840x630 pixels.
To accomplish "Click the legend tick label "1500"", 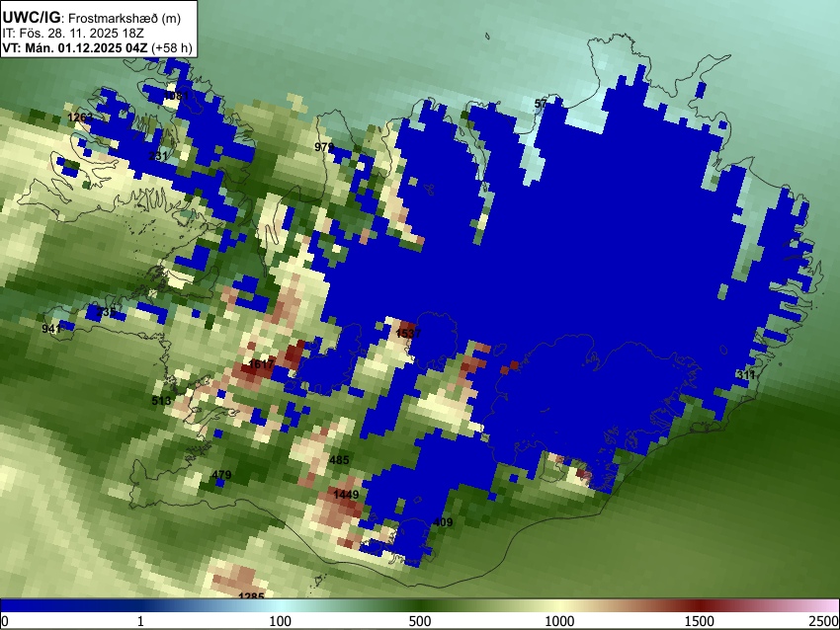I will pos(700,621).
